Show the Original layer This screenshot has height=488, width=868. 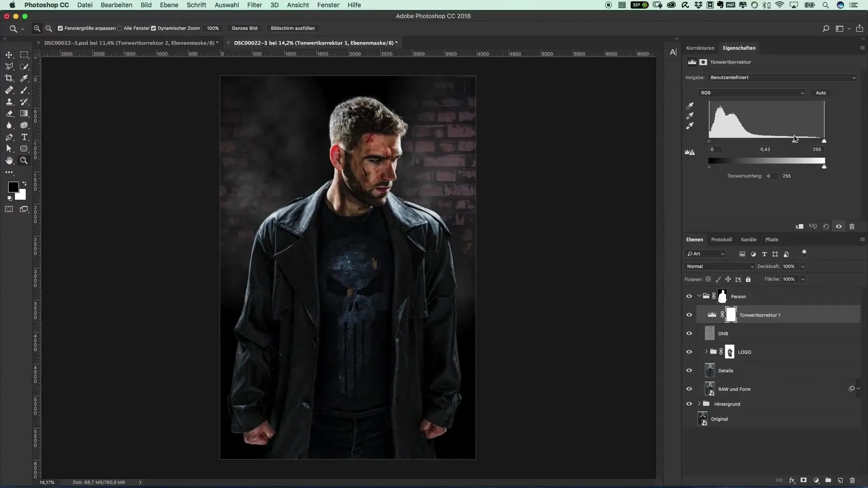click(x=689, y=419)
